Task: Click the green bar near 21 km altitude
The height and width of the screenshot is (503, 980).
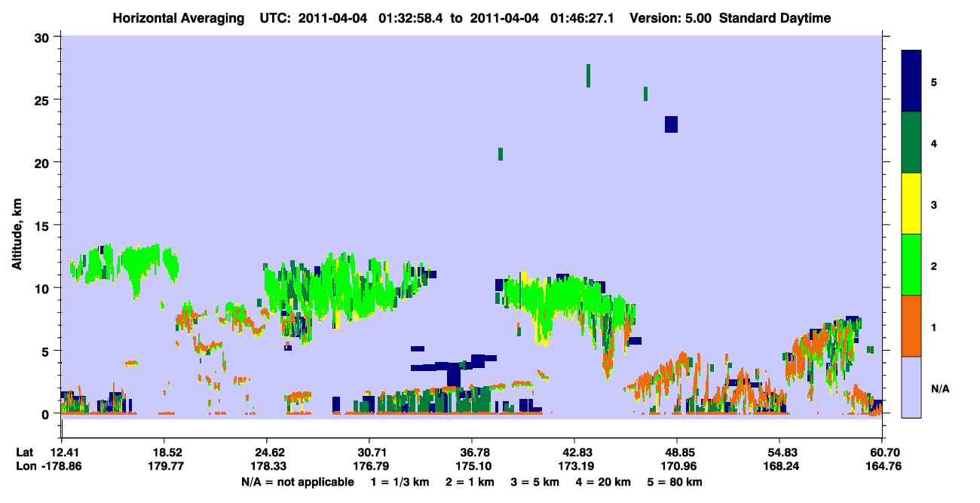Action: pyautogui.click(x=501, y=155)
